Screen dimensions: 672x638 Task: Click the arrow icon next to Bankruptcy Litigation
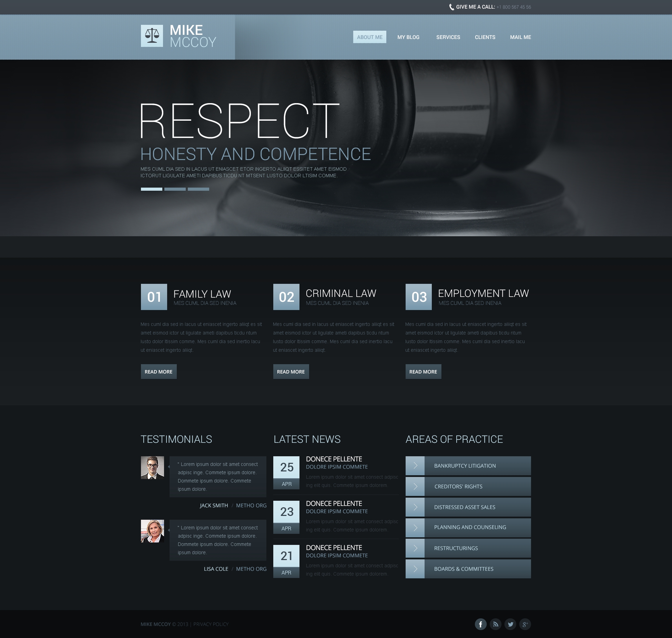[x=416, y=465]
